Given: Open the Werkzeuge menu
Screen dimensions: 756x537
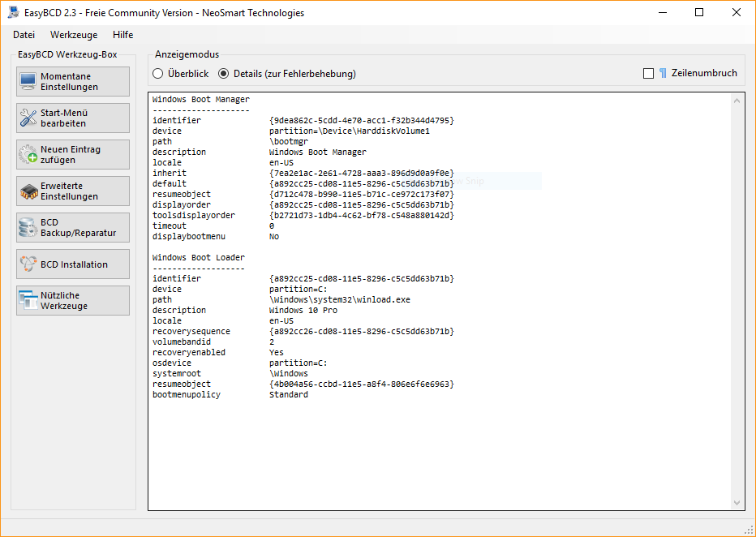Looking at the screenshot, I should pyautogui.click(x=74, y=35).
